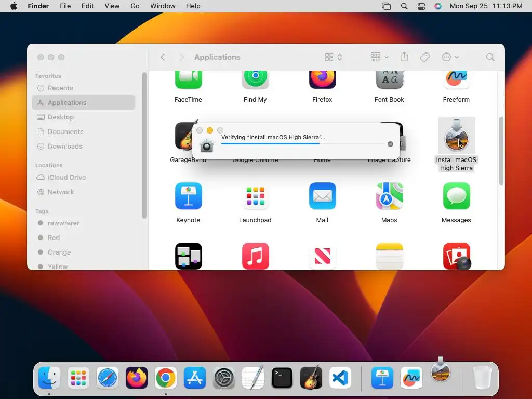
Task: Select the Orange tag
Action: (84, 252)
